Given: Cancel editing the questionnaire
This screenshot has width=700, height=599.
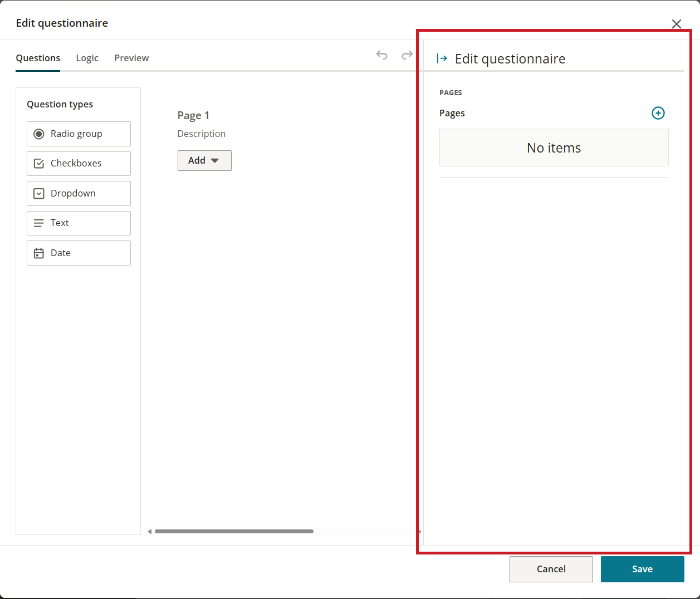Looking at the screenshot, I should pyautogui.click(x=551, y=569).
